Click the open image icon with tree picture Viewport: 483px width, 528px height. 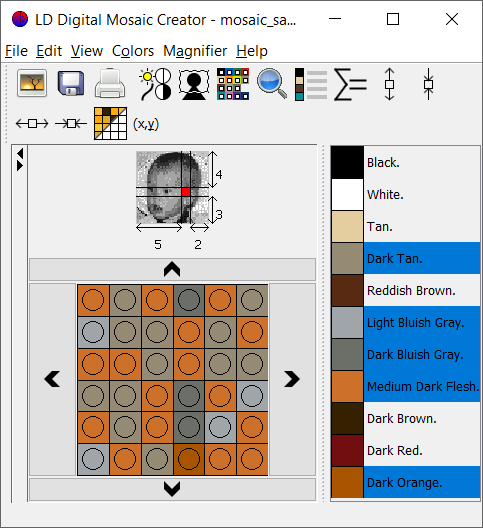pos(32,84)
